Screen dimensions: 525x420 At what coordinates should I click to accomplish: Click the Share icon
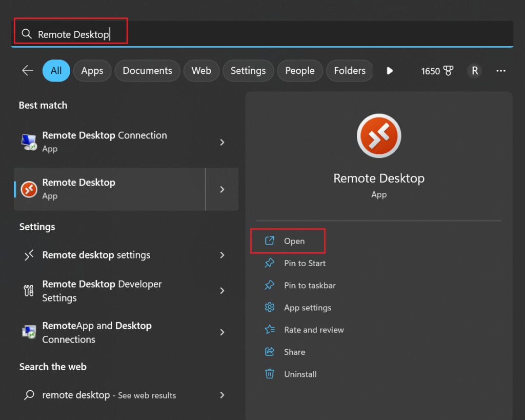coord(270,352)
